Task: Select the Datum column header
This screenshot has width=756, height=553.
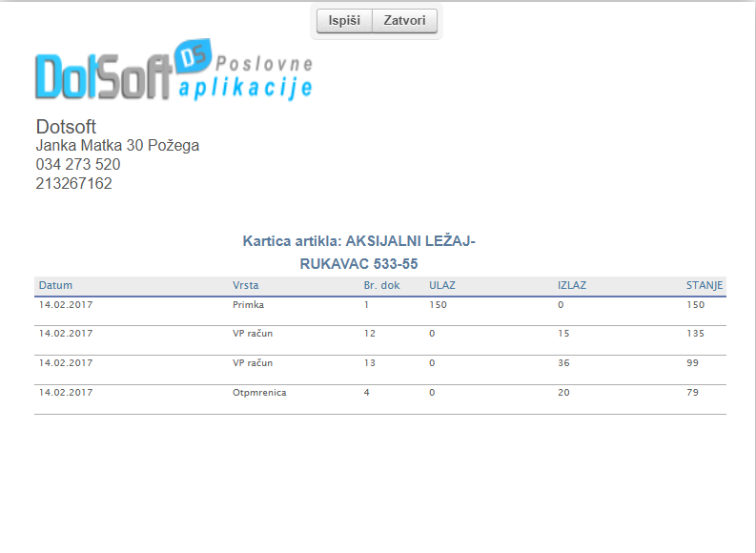Action: point(55,285)
